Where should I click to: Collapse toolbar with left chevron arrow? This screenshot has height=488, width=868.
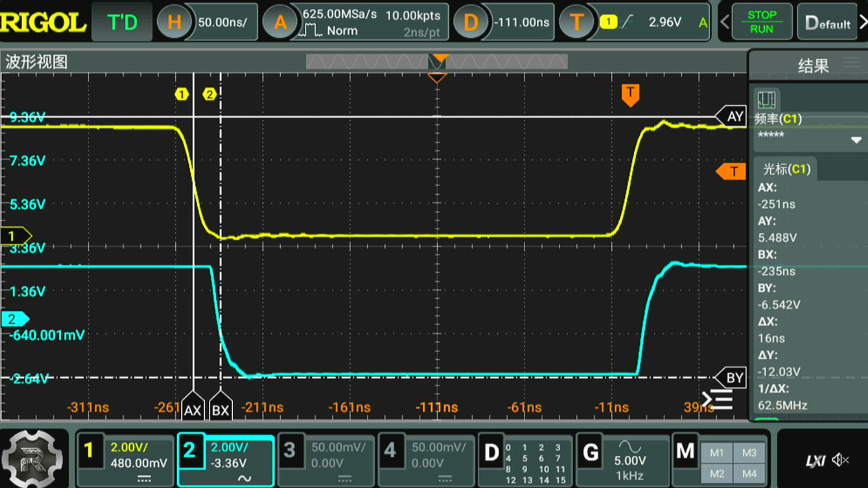coord(724,22)
